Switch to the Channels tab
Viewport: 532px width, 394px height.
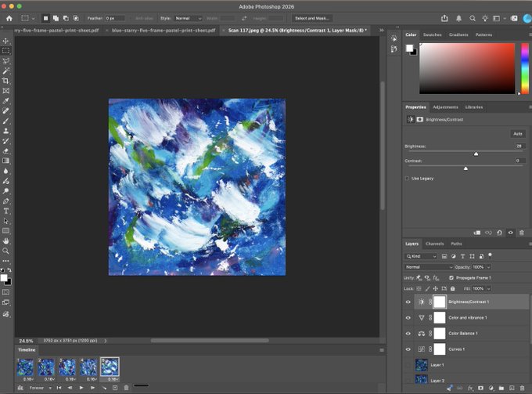[435, 244]
